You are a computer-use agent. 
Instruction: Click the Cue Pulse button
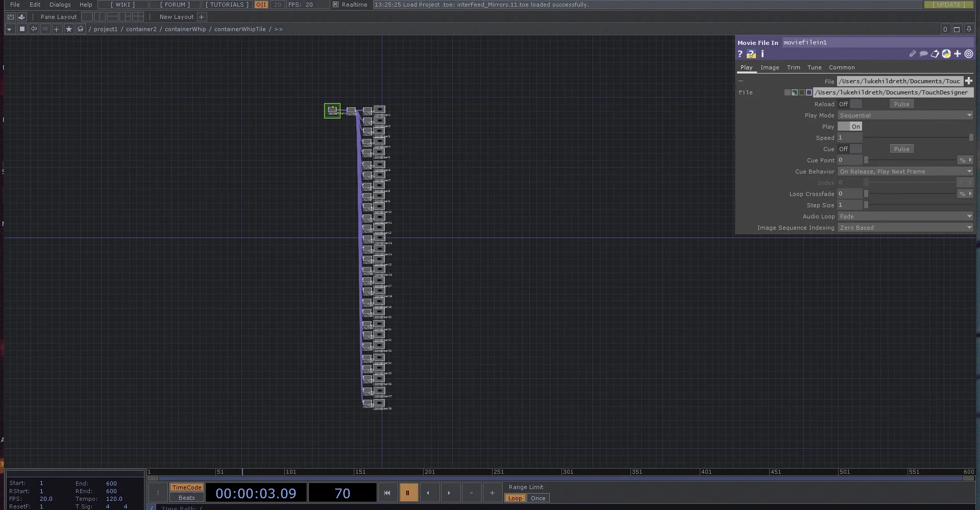[901, 149]
